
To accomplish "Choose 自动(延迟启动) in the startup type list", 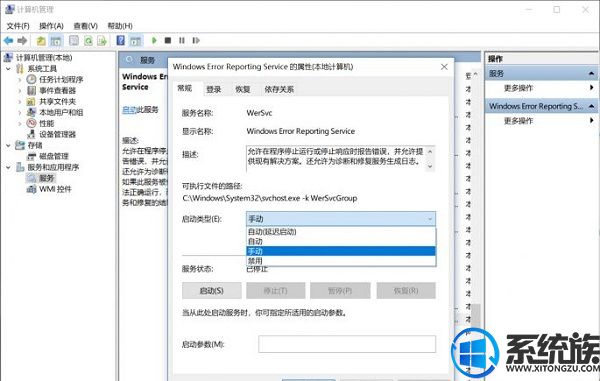I will 341,231.
